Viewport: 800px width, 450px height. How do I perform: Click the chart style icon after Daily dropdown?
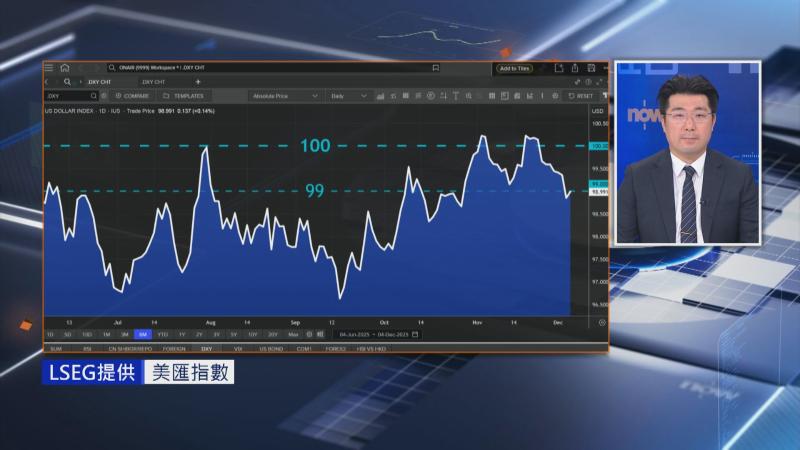coord(381,96)
